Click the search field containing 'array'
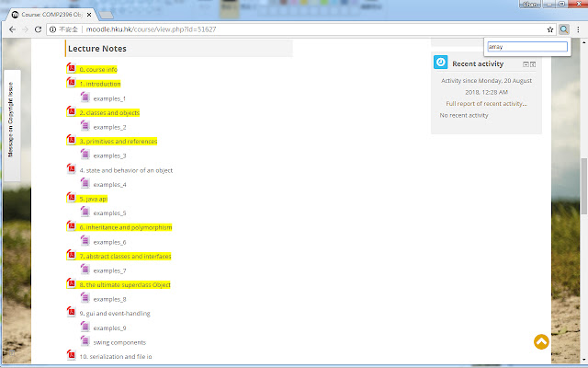Image resolution: width=588 pixels, height=368 pixels. [x=527, y=47]
